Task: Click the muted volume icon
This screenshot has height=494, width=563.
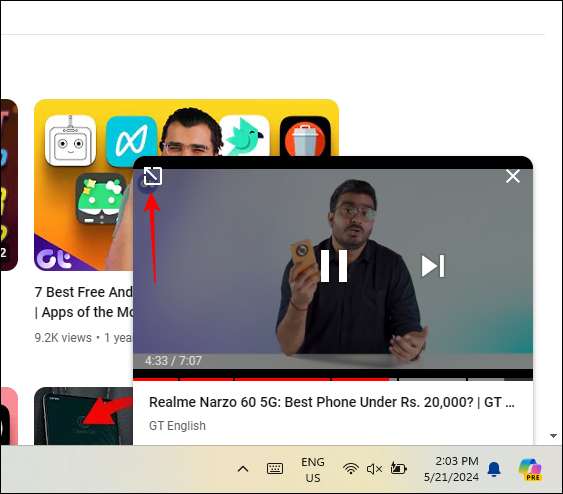Action: tap(374, 469)
